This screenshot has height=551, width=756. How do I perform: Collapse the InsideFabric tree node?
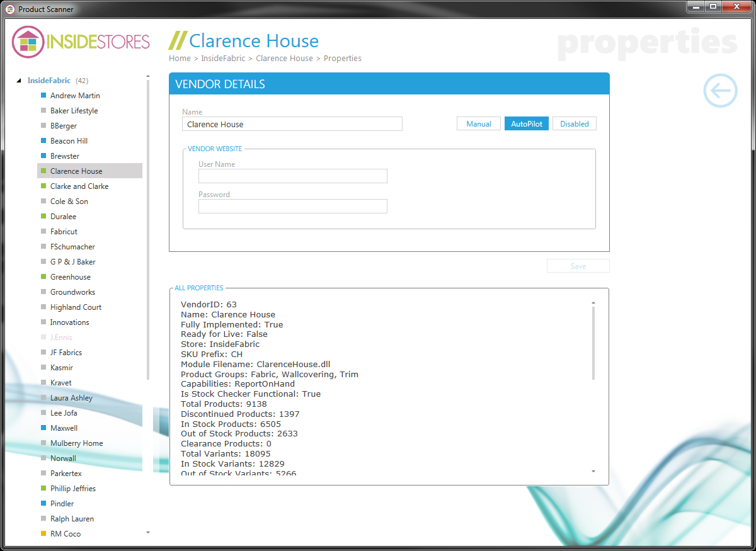tap(19, 81)
